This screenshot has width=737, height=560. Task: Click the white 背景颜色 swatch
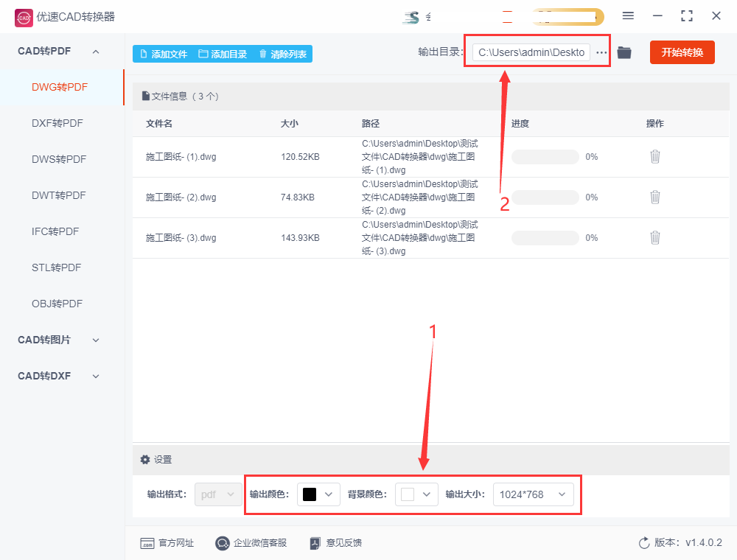click(x=408, y=494)
